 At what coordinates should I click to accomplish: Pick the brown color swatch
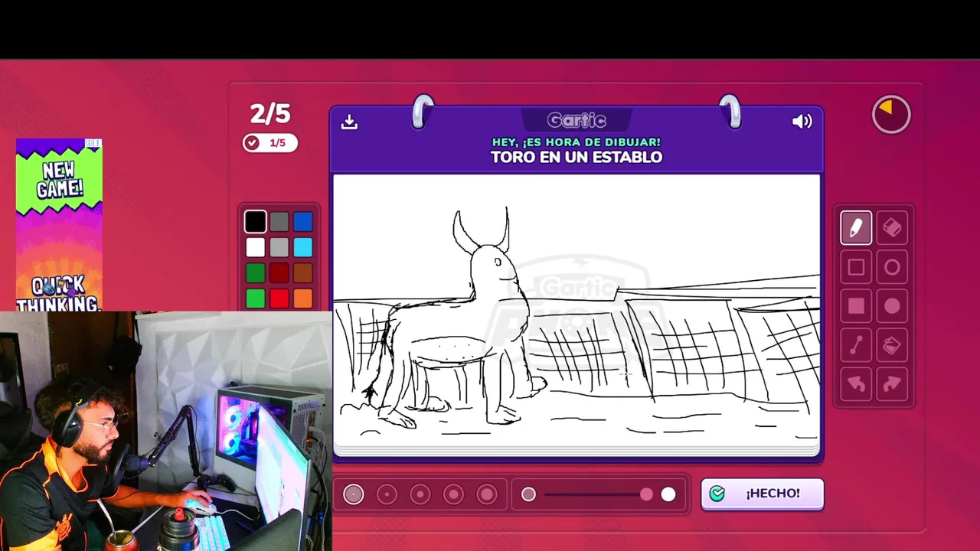(303, 272)
